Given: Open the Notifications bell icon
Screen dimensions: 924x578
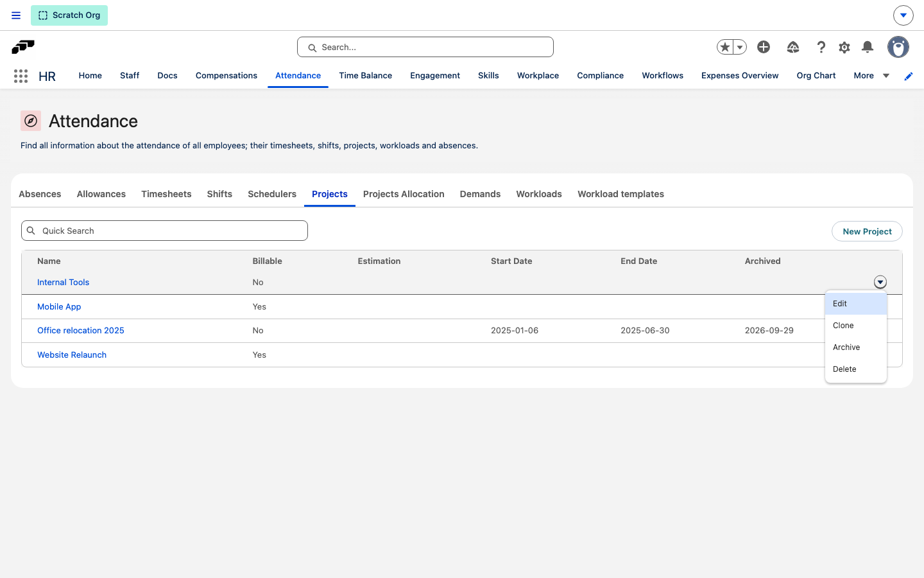Looking at the screenshot, I should (x=868, y=47).
